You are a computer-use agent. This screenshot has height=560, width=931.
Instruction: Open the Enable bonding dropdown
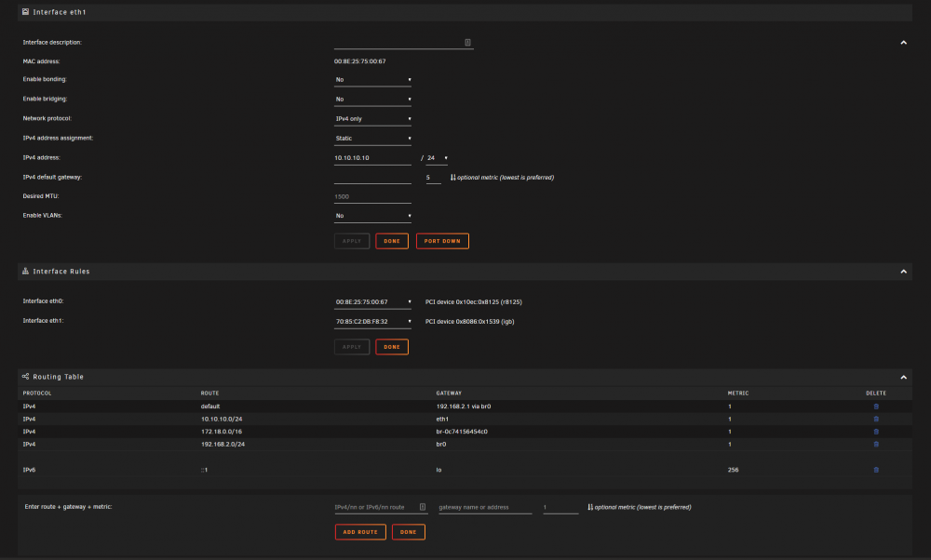point(373,79)
